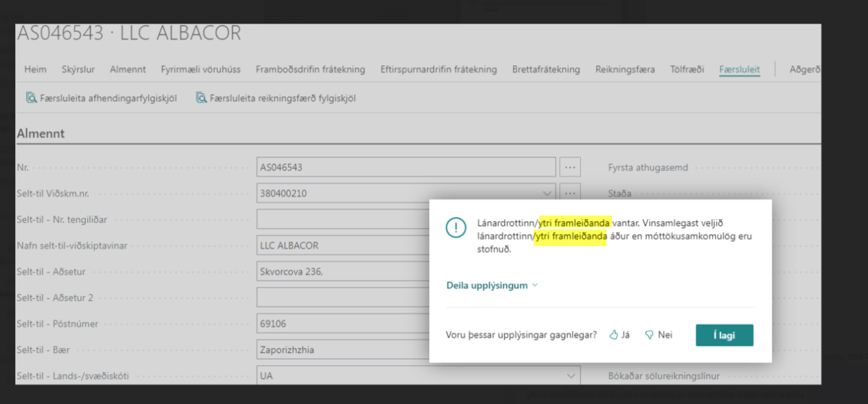Click the Selt-til Póstnúmer field
This screenshot has width=868, height=404.
(x=343, y=324)
